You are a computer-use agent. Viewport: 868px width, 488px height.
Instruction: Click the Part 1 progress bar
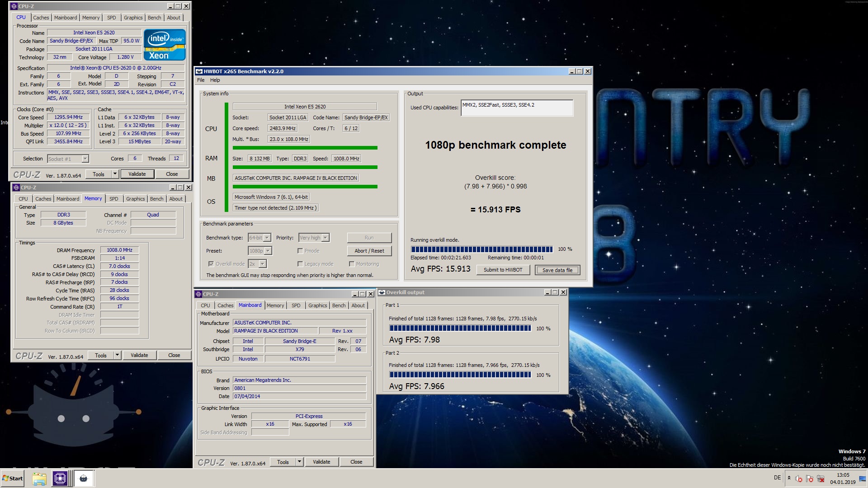(x=460, y=328)
